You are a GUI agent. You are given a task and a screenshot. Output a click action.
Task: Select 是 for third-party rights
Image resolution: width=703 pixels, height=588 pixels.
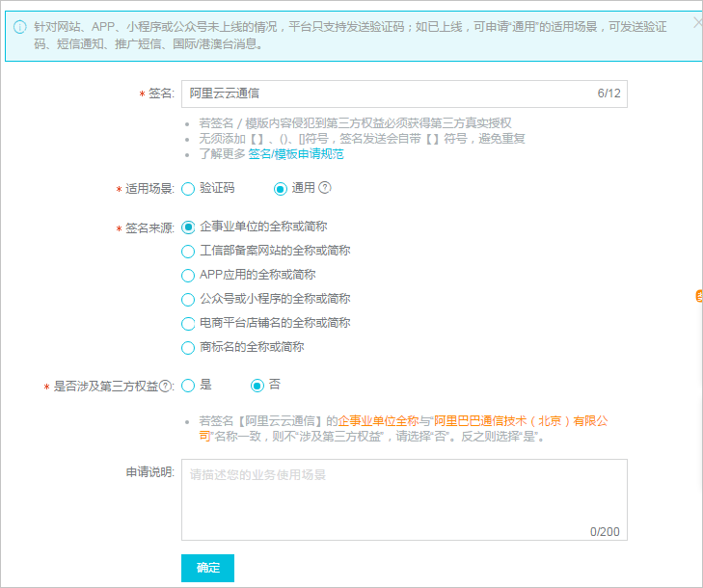coord(188,385)
